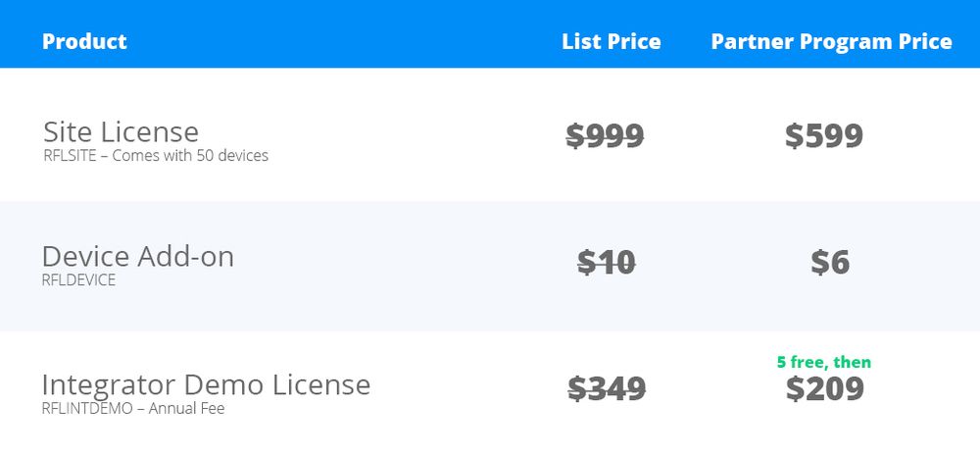Click the RFLINTDEMO Annual Fee subtitle
Screen dimensions: 980x455
coord(133,408)
